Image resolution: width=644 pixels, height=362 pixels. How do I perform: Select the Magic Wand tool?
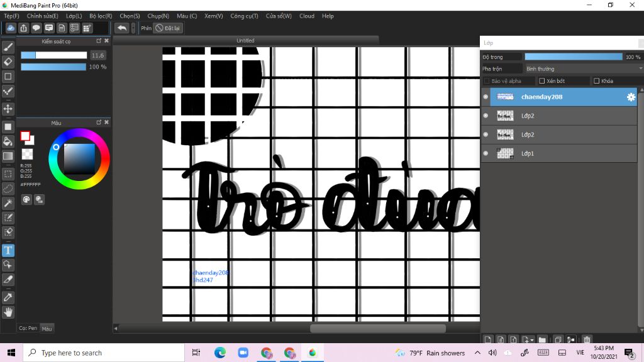click(8, 203)
